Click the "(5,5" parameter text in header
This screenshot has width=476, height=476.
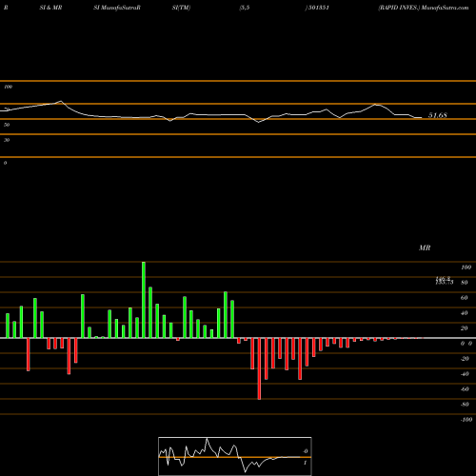[244, 8]
